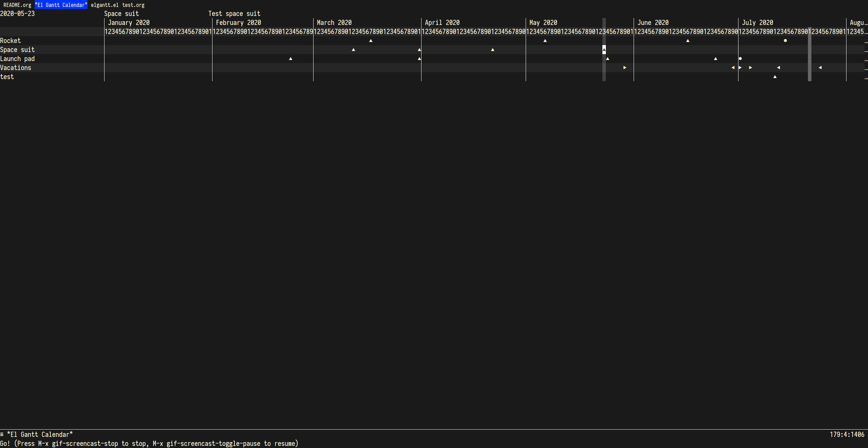Click the test row triangle in July
The height and width of the screenshot is (448, 868).
pos(775,77)
